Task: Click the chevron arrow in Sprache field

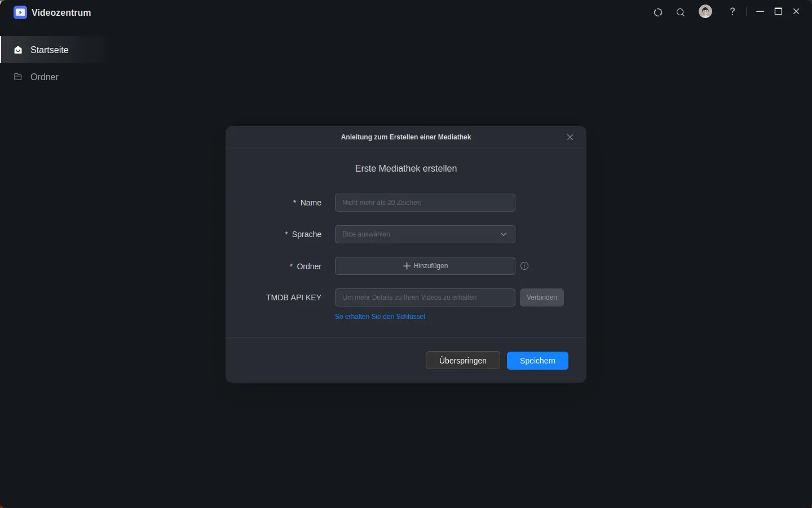Action: pyautogui.click(x=504, y=234)
